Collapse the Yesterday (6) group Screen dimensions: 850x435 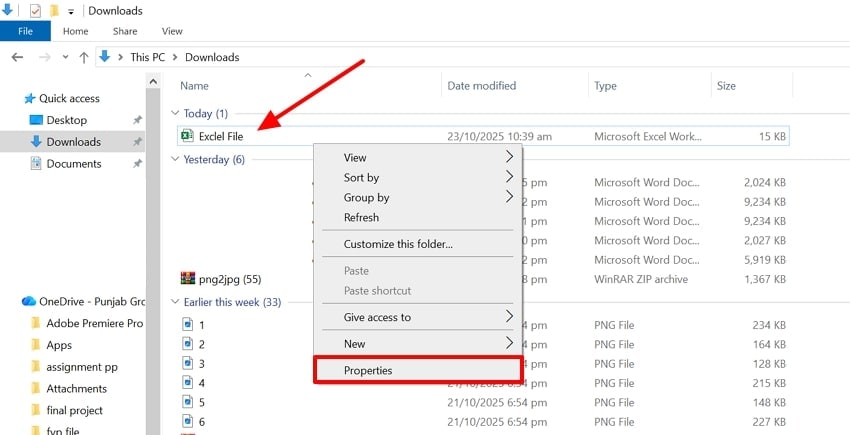pos(175,159)
